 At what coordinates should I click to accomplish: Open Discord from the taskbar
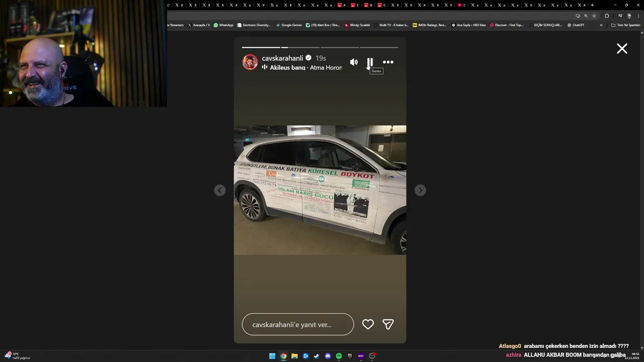coord(328,356)
